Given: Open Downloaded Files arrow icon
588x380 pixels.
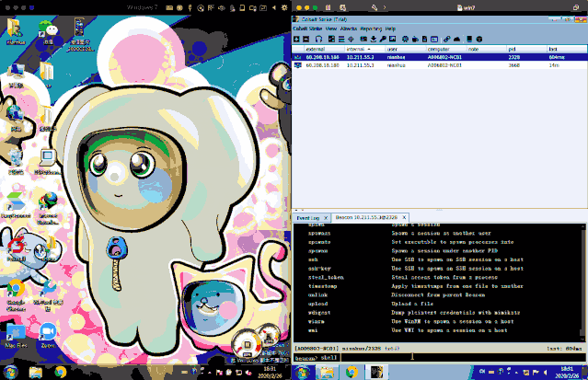Looking at the screenshot, I should tap(374, 39).
